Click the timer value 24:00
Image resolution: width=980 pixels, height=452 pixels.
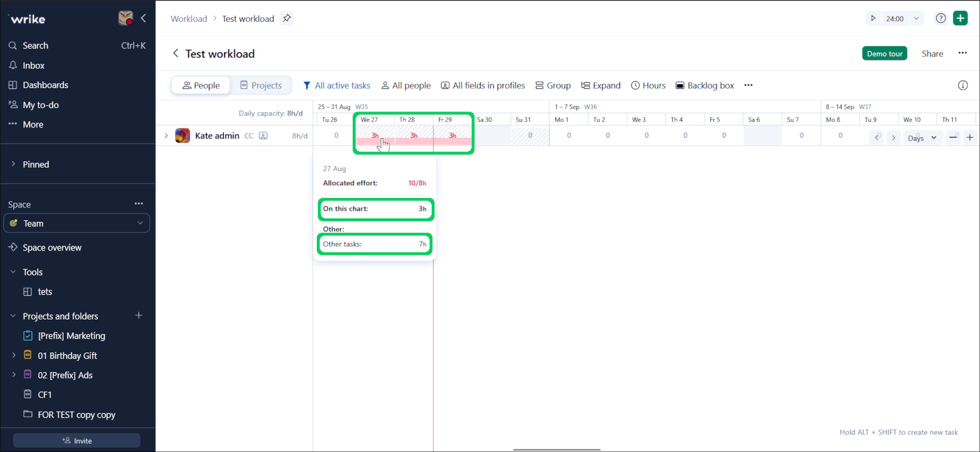pyautogui.click(x=895, y=19)
